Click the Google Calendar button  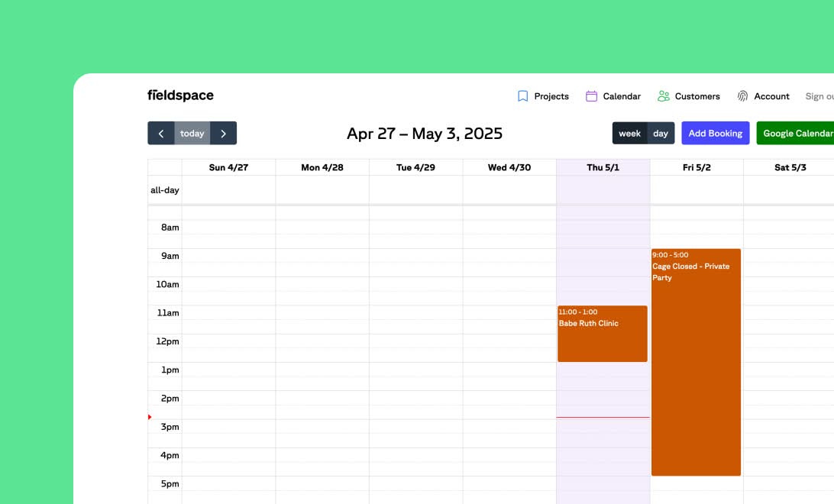pyautogui.click(x=797, y=133)
